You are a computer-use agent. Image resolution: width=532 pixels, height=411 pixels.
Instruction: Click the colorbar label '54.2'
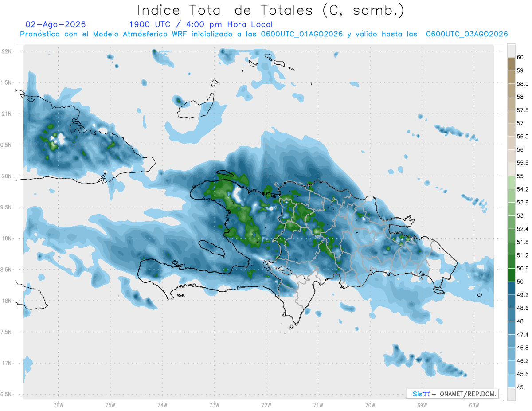click(x=523, y=189)
